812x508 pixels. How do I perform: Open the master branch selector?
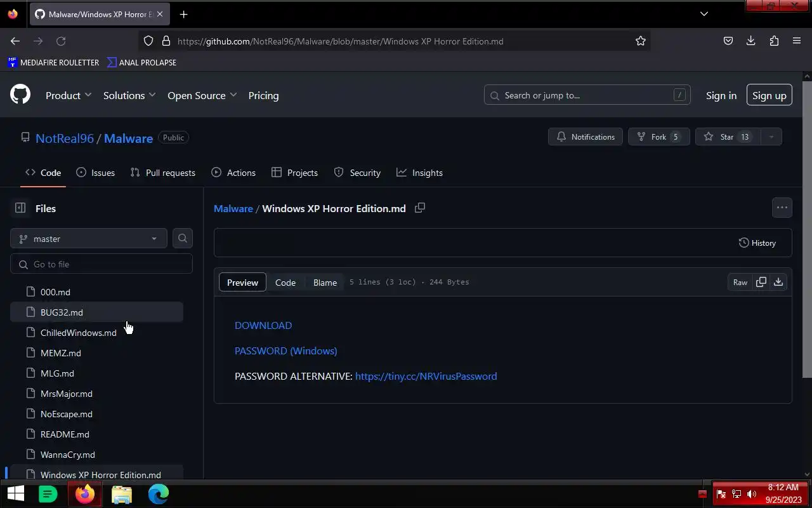click(89, 238)
